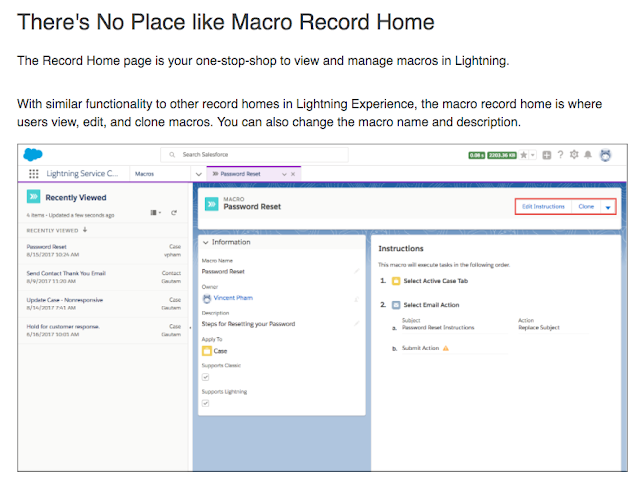Viewport: 640px width, 485px height.
Task: Select the Macros navigation item
Action: (144, 174)
